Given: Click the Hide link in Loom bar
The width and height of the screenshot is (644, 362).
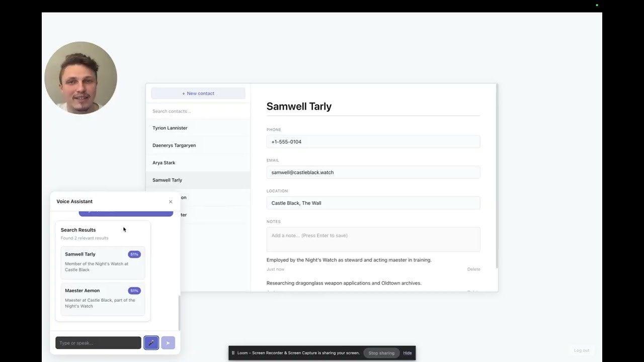Looking at the screenshot, I should [408, 353].
